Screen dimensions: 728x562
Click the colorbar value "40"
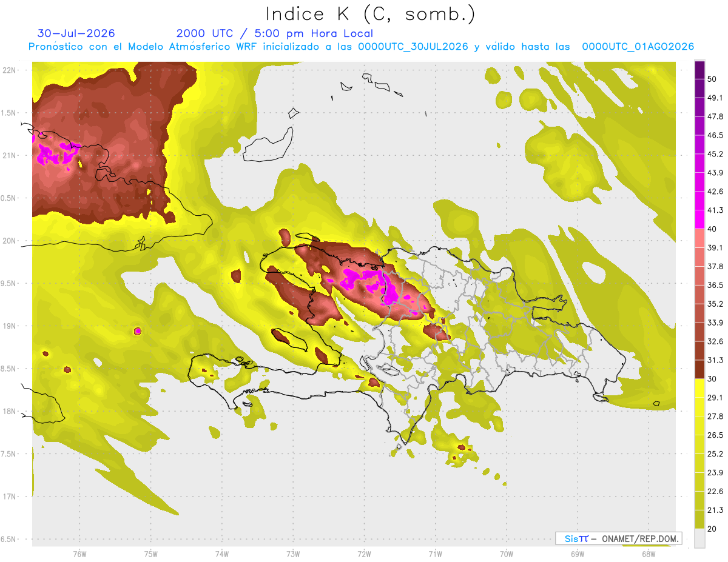click(712, 229)
